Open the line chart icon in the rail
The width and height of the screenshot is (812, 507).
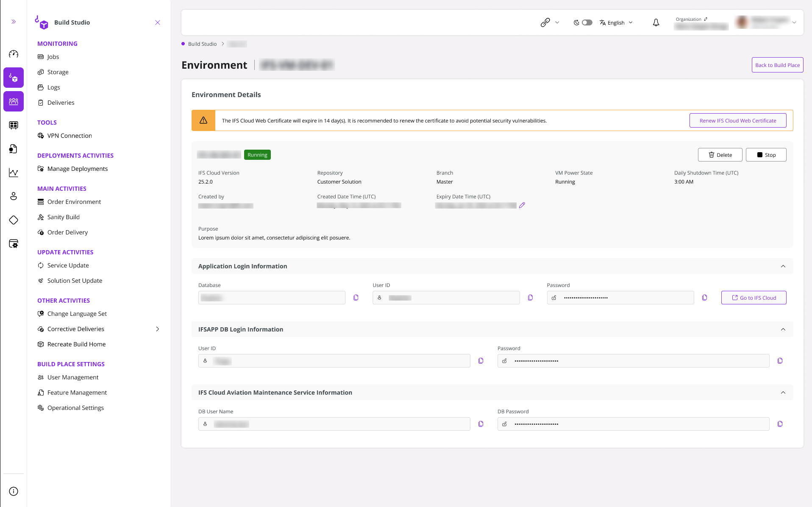click(14, 173)
